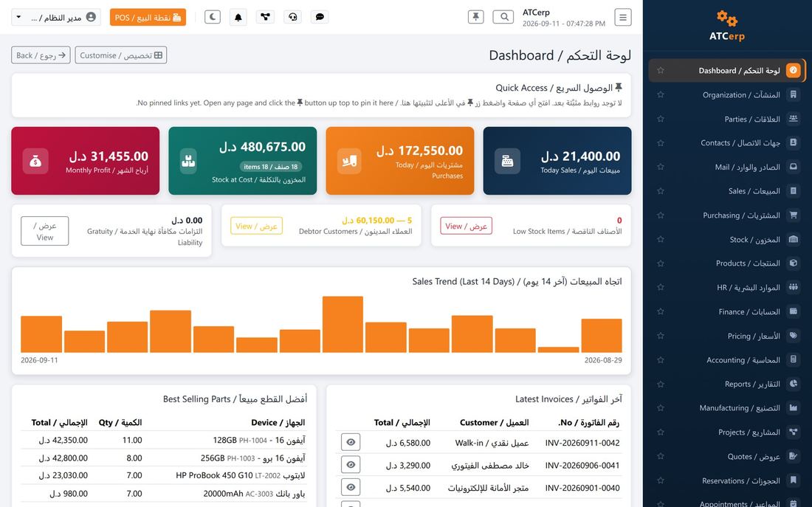Click the 18 items badge on Stock card
812x507 pixels.
pyautogui.click(x=271, y=167)
